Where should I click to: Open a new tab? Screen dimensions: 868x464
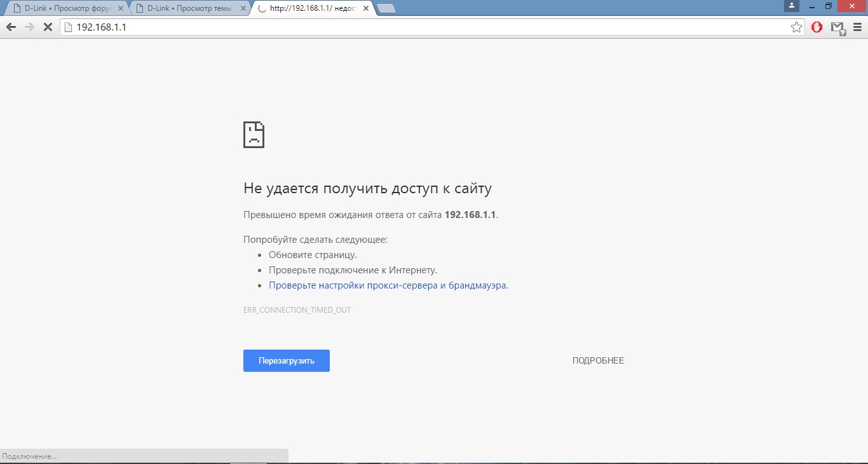[386, 8]
